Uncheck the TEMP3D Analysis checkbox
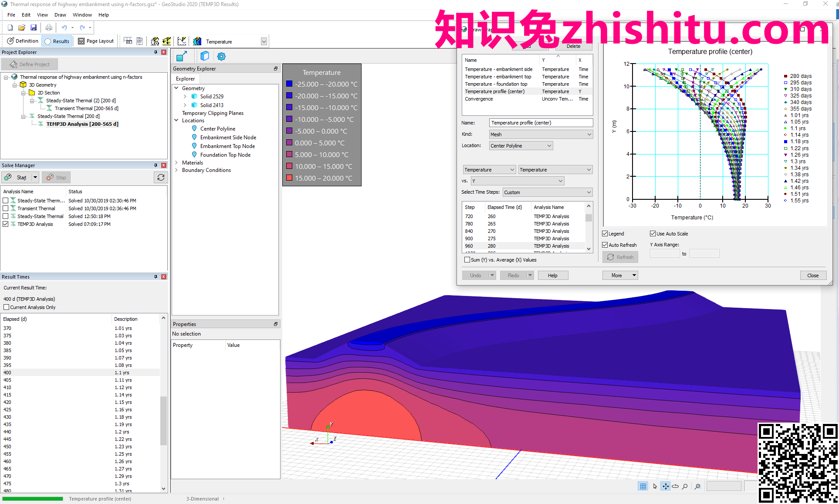The height and width of the screenshot is (504, 839). pos(6,224)
